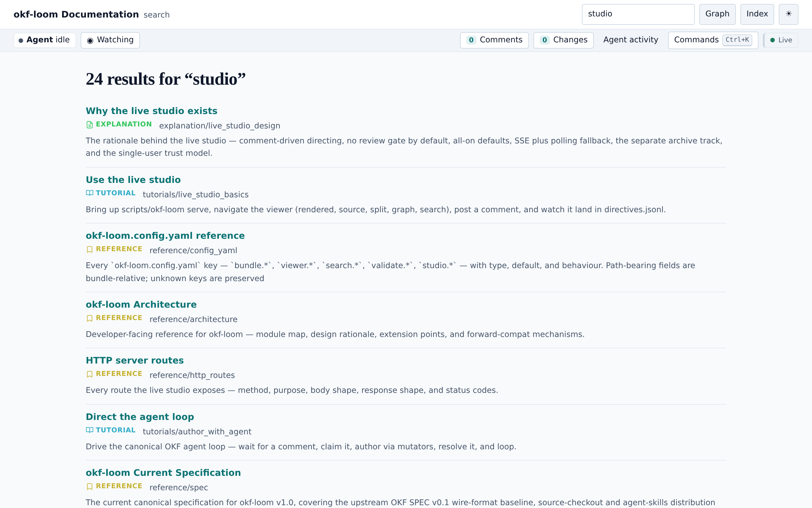Viewport: 812px width, 508px height.
Task: Click the EXPLANATION type label
Action: pos(124,124)
